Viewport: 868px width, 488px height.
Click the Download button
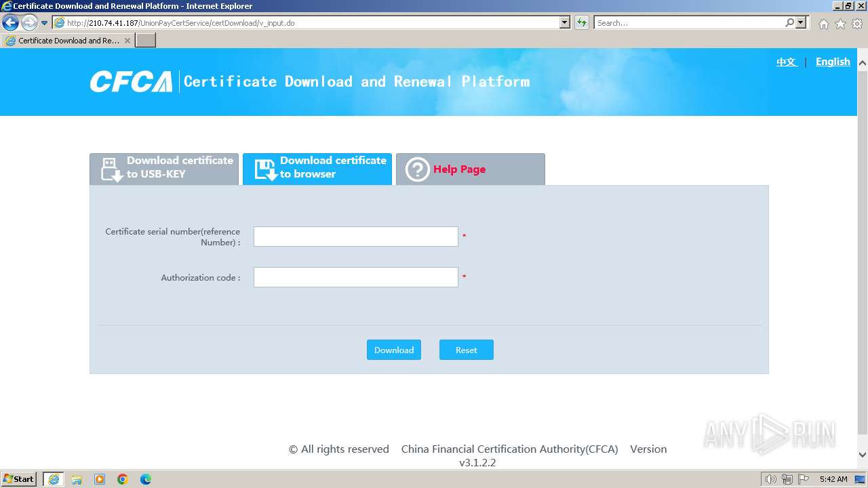click(x=394, y=350)
